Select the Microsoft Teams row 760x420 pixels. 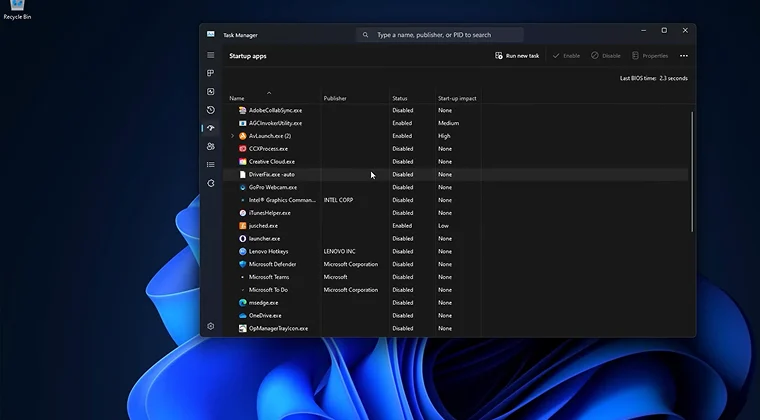[456, 277]
